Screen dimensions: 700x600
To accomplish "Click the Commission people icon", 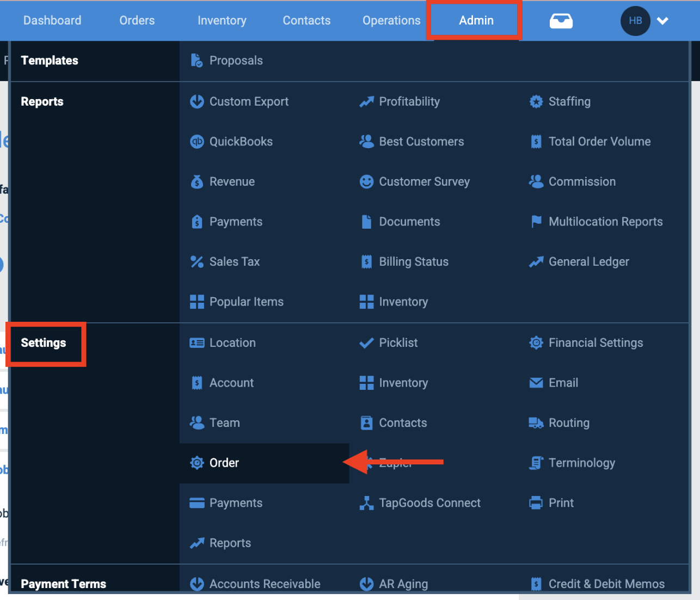I will click(x=536, y=181).
